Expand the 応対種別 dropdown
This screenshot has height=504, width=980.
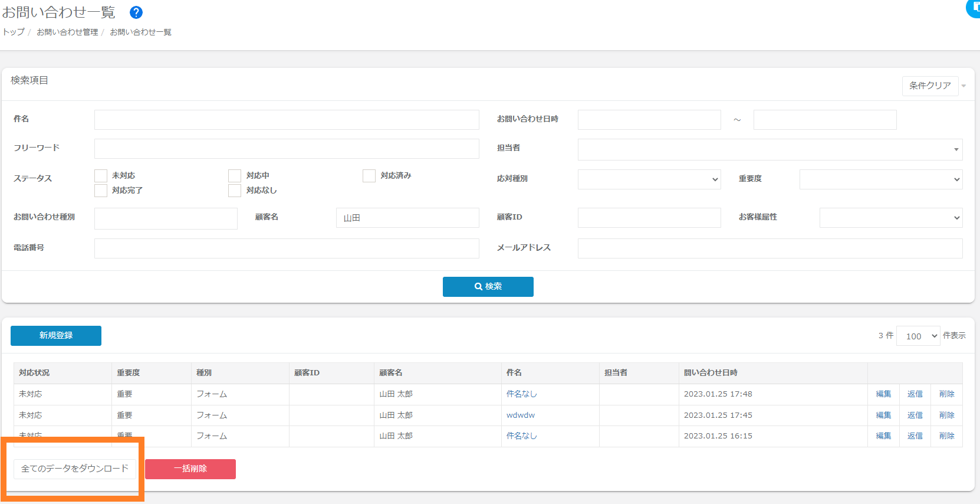coord(649,179)
